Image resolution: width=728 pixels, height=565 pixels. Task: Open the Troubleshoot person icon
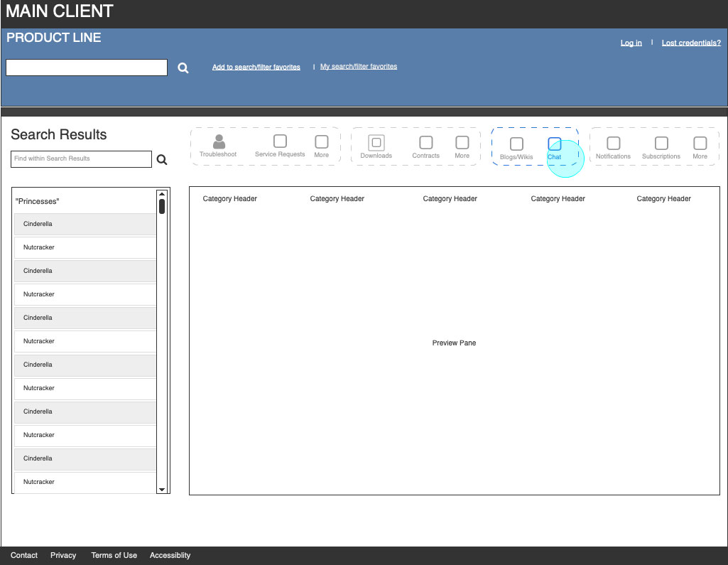(219, 142)
